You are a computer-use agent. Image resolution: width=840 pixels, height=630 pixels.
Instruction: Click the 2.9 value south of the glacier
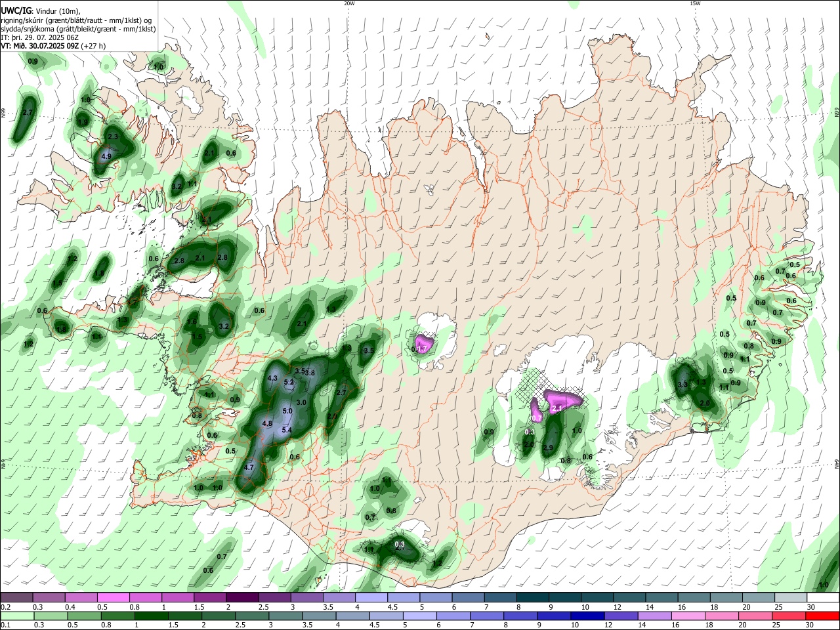[549, 448]
